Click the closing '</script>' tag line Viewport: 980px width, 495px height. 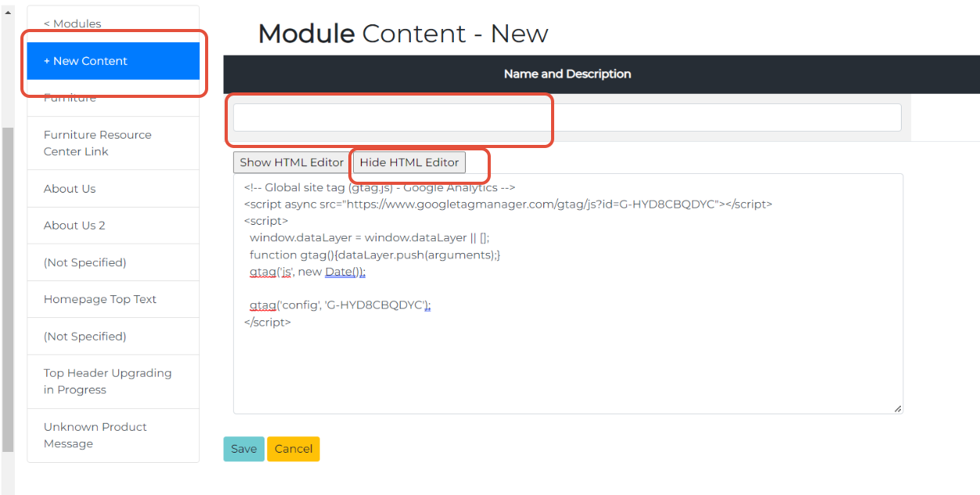pos(268,322)
